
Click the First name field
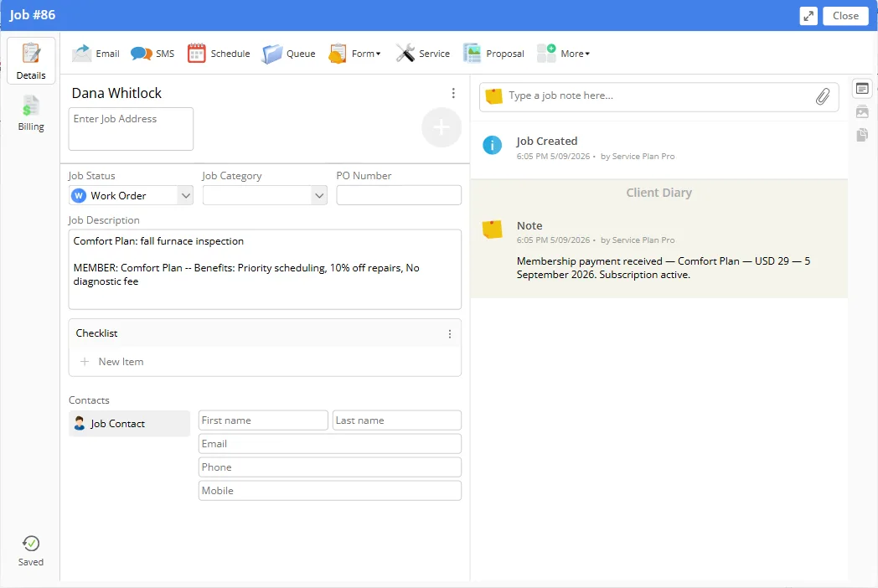click(263, 420)
